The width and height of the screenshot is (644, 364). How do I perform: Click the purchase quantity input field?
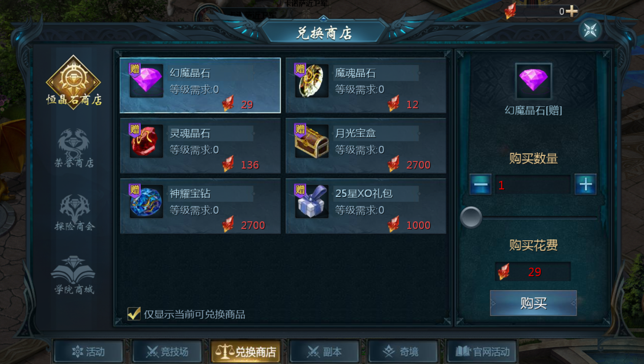(533, 185)
